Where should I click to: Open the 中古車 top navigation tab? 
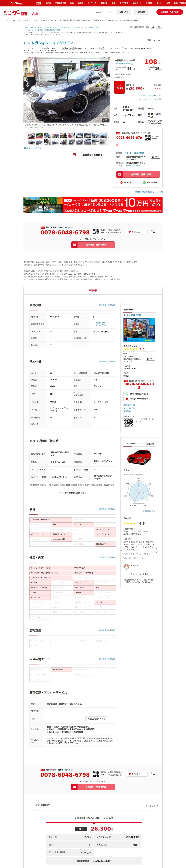[x=39, y=3]
